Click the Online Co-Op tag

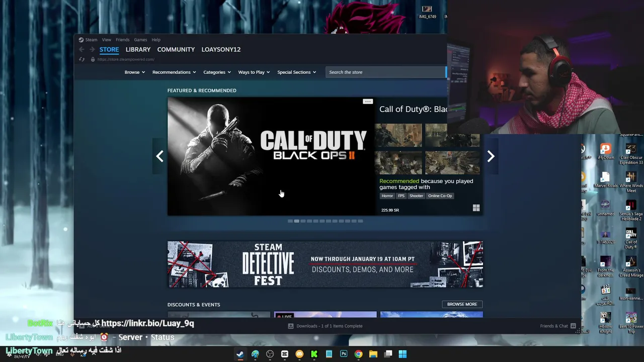440,196
